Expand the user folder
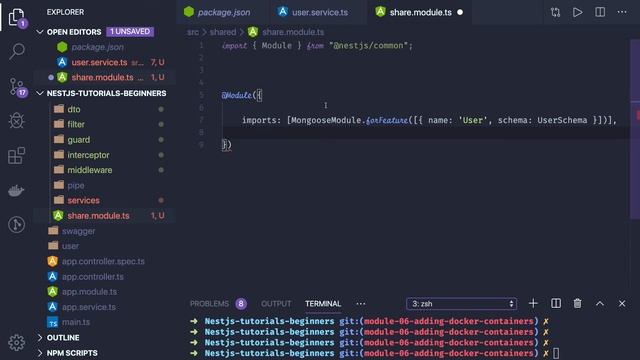 [x=70, y=246]
